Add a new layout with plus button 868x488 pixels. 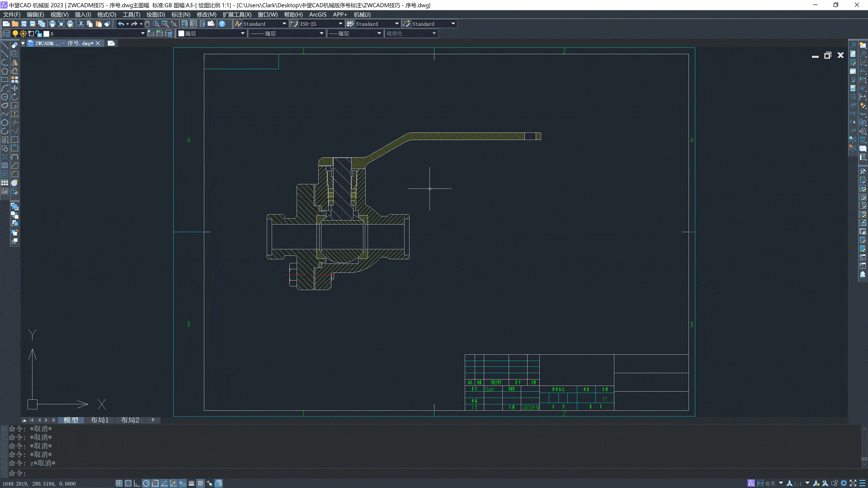click(x=153, y=420)
